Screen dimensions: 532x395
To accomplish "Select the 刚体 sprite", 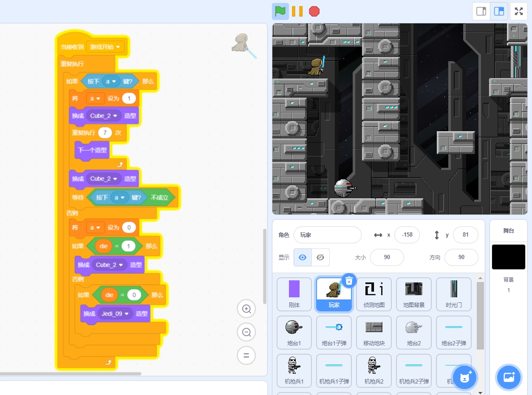I will (294, 294).
